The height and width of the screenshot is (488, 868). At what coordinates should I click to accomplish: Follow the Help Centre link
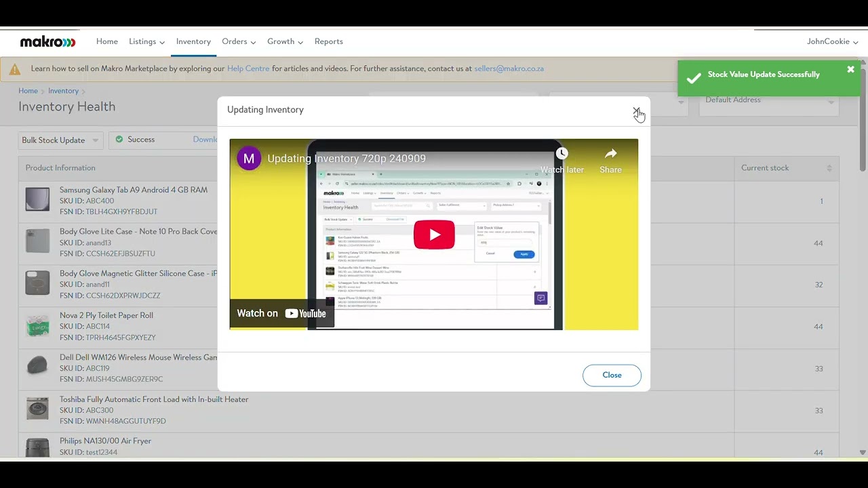pos(248,68)
